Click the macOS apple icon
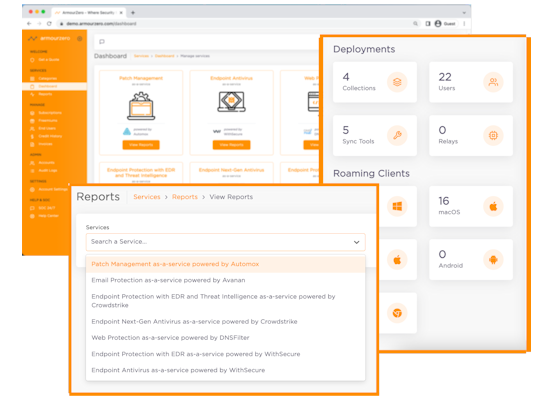The image size is (553, 400). pyautogui.click(x=493, y=206)
